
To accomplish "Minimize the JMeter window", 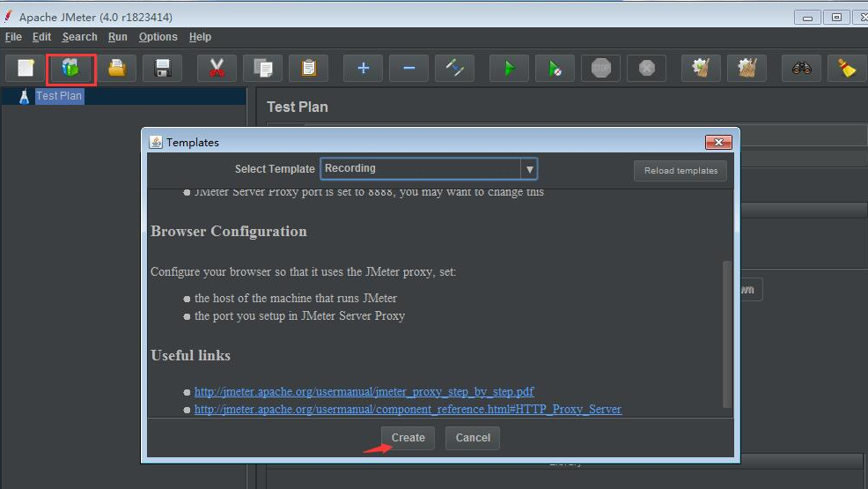I will (807, 18).
